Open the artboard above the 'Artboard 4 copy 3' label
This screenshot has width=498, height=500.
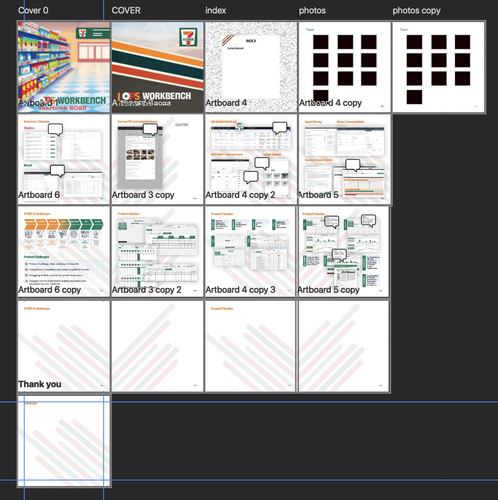[250, 252]
